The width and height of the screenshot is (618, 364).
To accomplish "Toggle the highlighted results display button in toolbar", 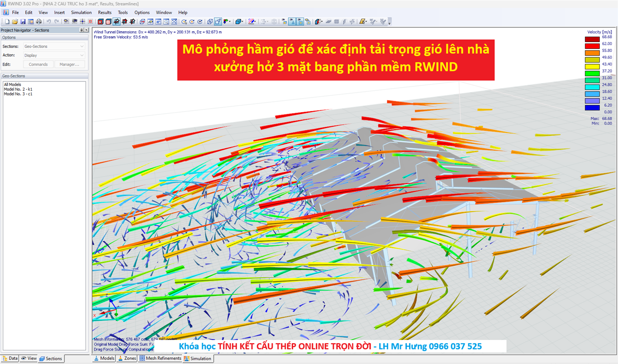I will click(x=292, y=21).
